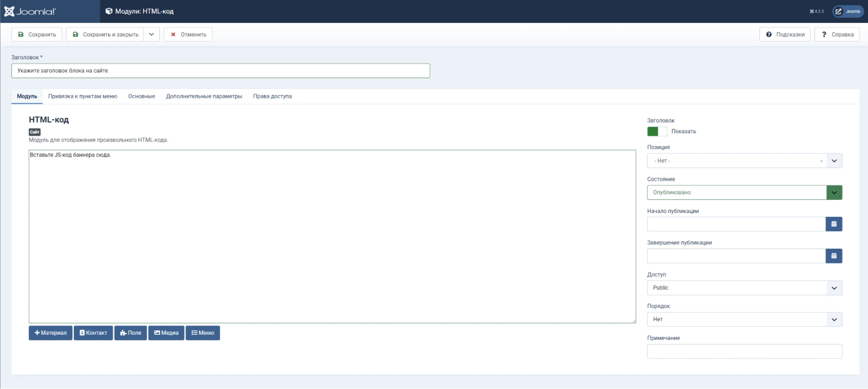This screenshot has width=868, height=389.
Task: Open the Дополнительные параметры tab
Action: (204, 96)
